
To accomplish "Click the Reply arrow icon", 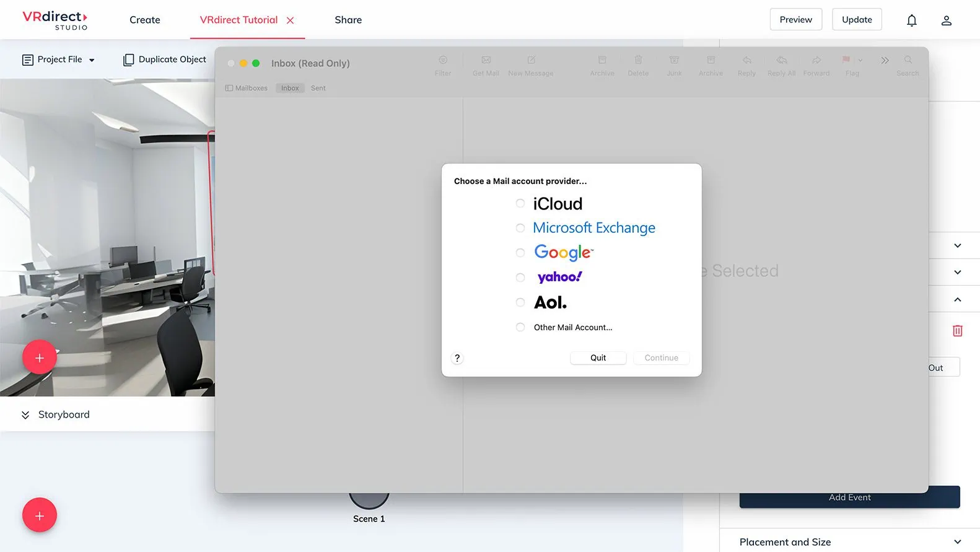I will pos(747,60).
